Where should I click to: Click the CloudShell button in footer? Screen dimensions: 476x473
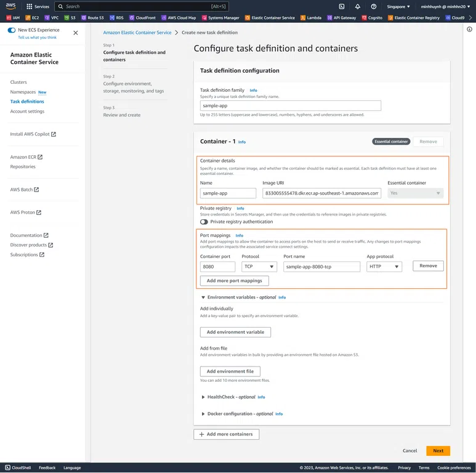(18, 467)
